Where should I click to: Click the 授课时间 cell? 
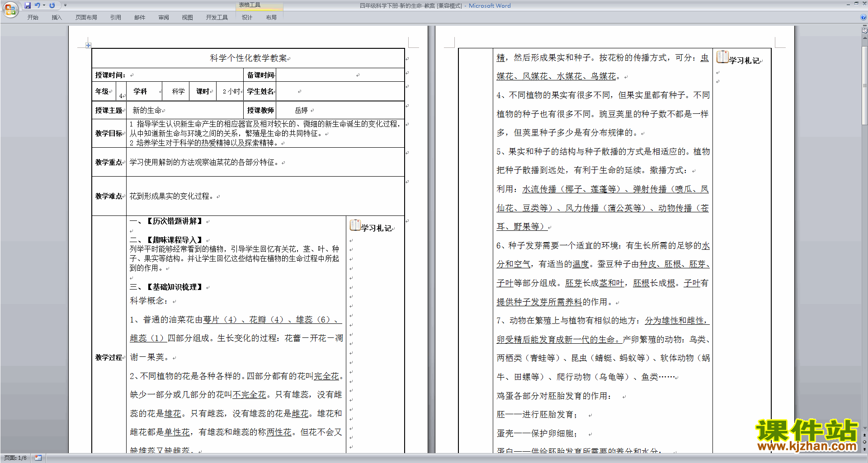pyautogui.click(x=168, y=75)
